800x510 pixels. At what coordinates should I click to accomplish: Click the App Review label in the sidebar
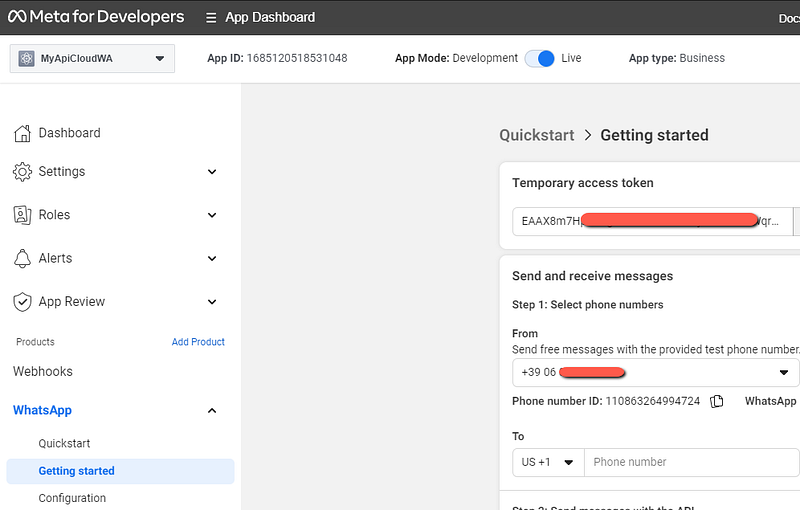point(71,301)
